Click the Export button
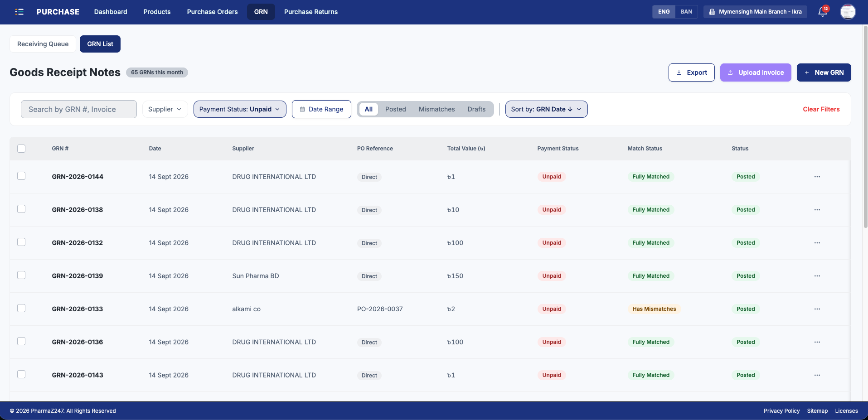868x420 pixels. pyautogui.click(x=691, y=72)
